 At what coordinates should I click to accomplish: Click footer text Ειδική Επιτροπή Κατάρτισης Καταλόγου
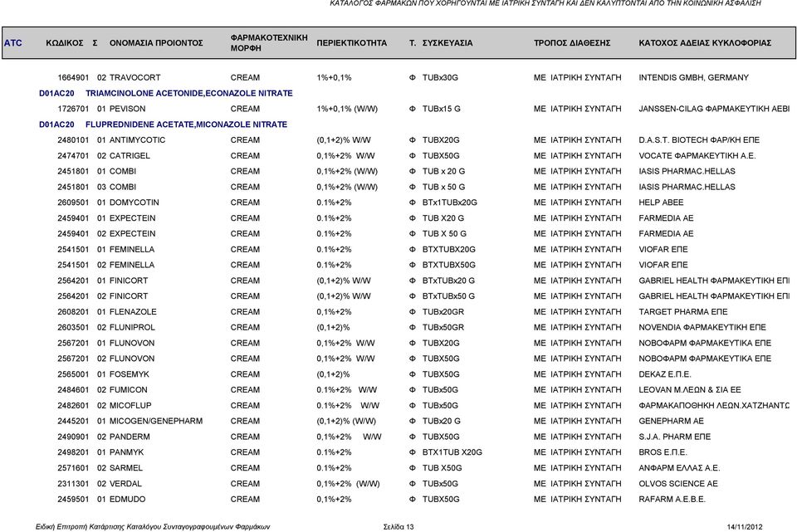click(153, 527)
